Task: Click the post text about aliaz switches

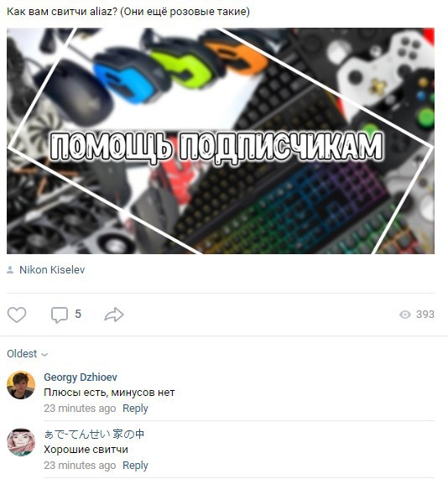Action: [128, 12]
